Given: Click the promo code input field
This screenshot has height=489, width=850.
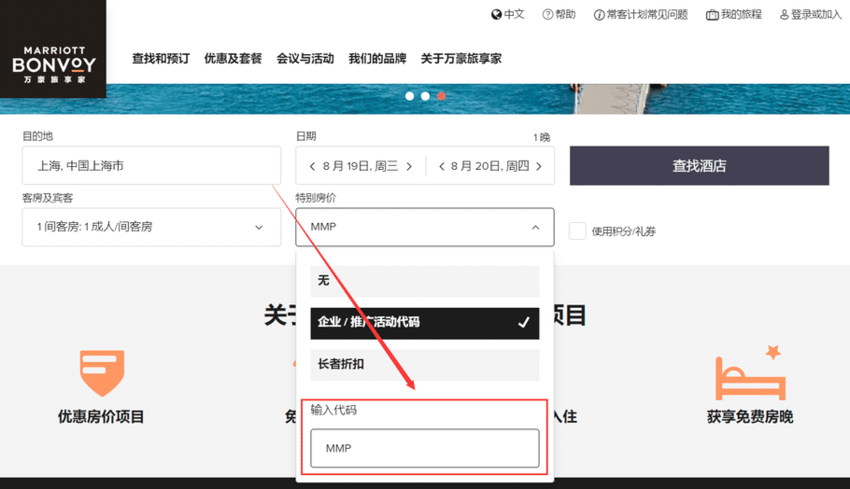Looking at the screenshot, I should [x=425, y=448].
